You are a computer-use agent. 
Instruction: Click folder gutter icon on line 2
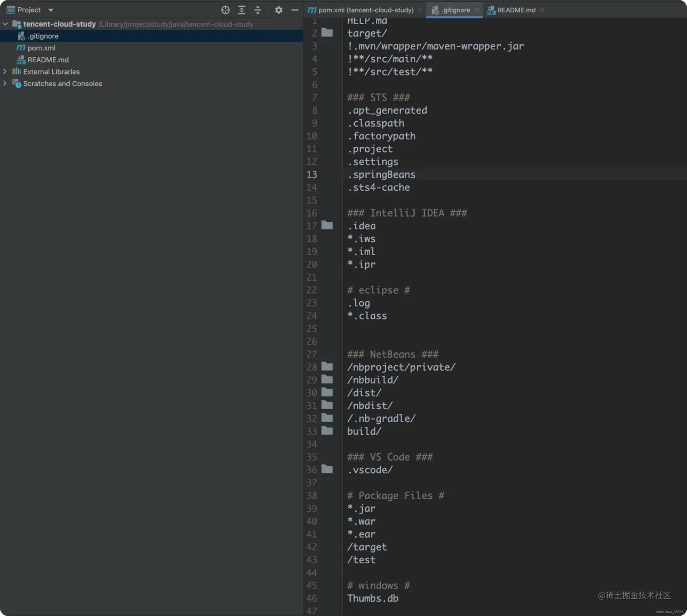point(327,33)
